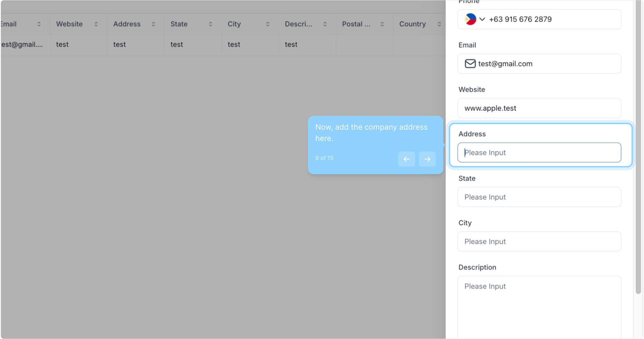Open the phone country code chevron dropdown
The width and height of the screenshot is (644, 339).
tap(482, 19)
